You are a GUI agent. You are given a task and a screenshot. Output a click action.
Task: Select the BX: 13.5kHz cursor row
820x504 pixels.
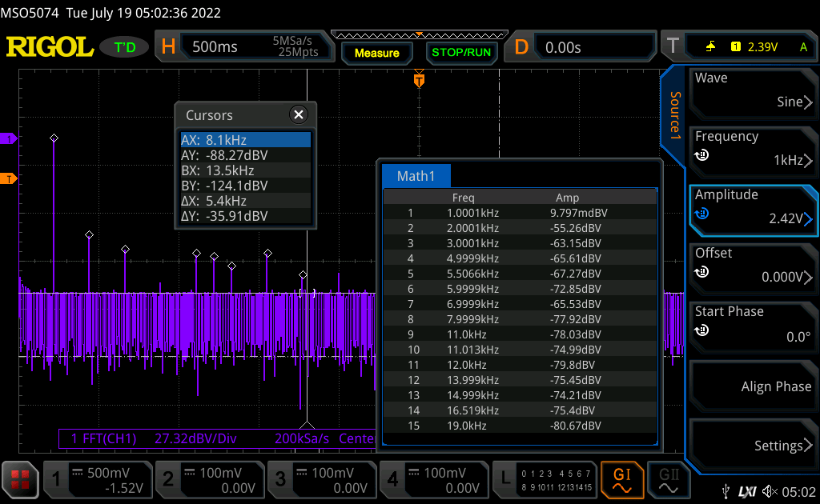coord(245,170)
